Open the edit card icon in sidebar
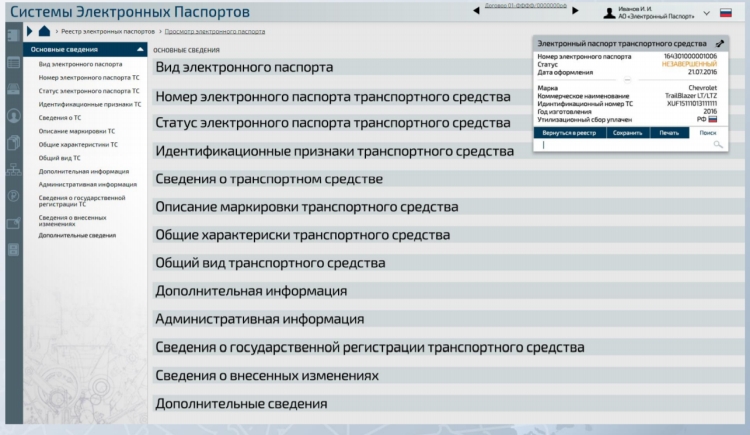The image size is (750, 435). (13, 223)
